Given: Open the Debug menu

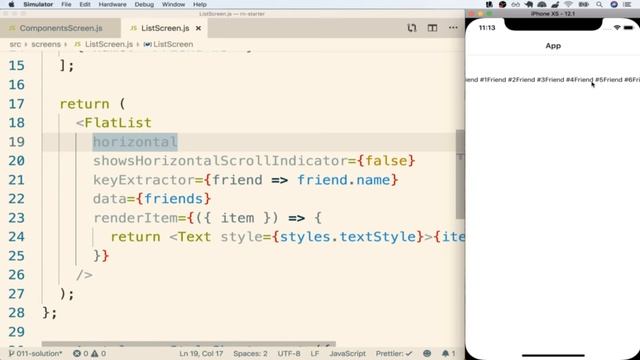Looking at the screenshot, I should coord(144,4).
